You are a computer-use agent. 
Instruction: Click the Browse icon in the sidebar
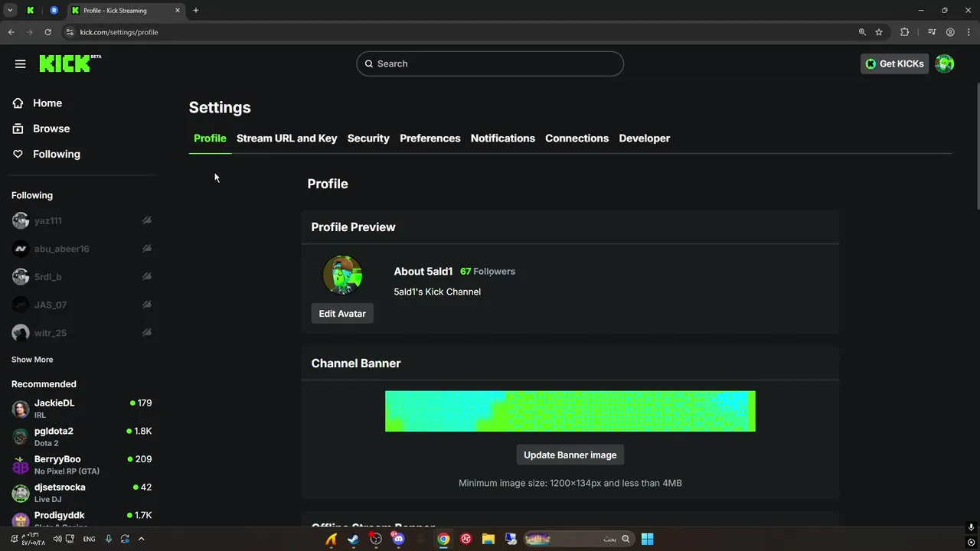18,129
